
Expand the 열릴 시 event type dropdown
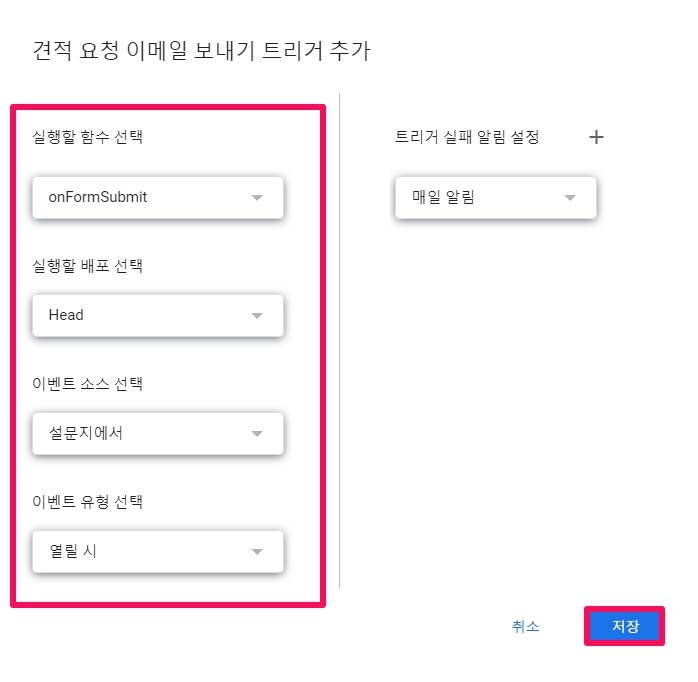[157, 551]
